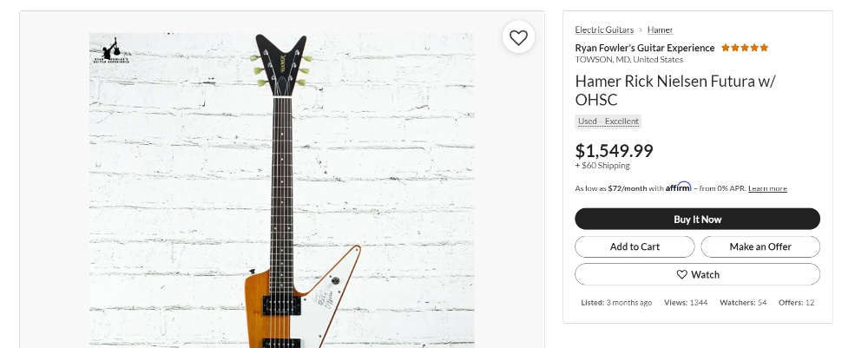Click the Offers: 12 statistic
This screenshot has height=348, width=868.
pyautogui.click(x=796, y=303)
